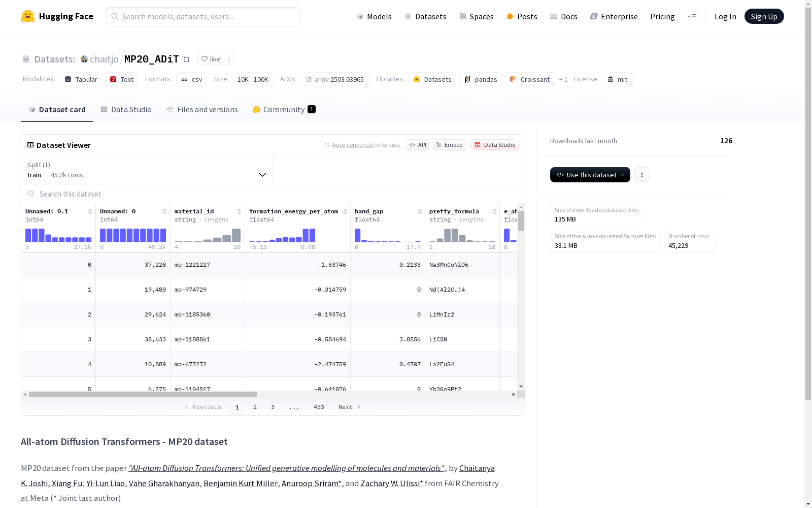The width and height of the screenshot is (812, 508).
Task: Sort the formation_energy_per_atom column
Action: coord(345,211)
